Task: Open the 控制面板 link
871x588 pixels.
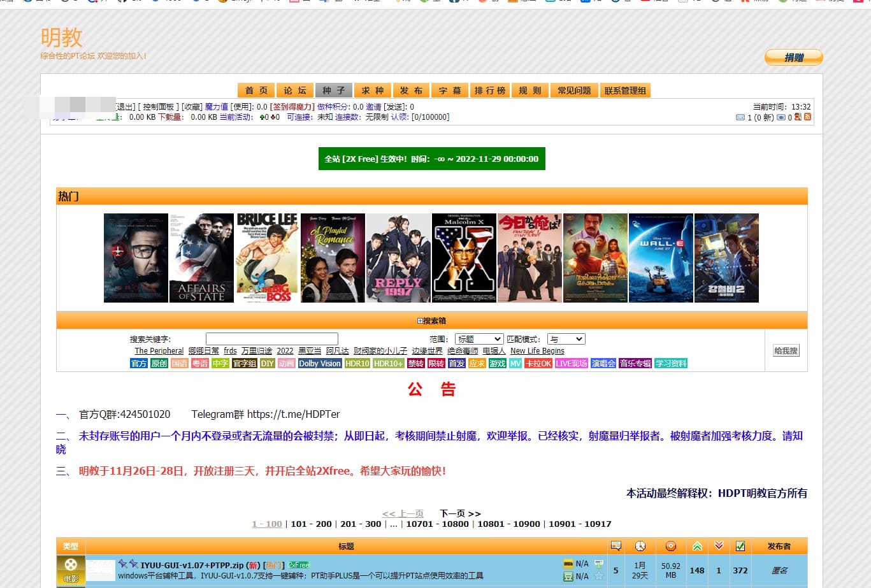Action: (x=159, y=107)
